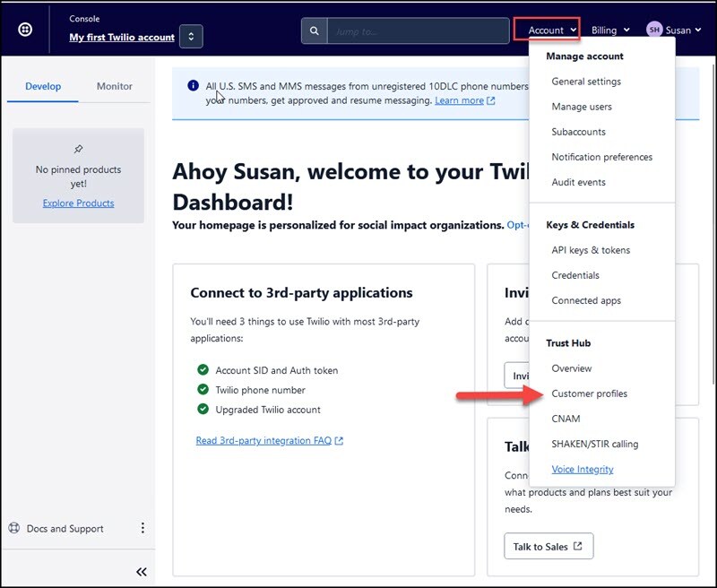This screenshot has height=588, width=717.
Task: Click the pin icon above No pinned products
Action: [x=78, y=149]
